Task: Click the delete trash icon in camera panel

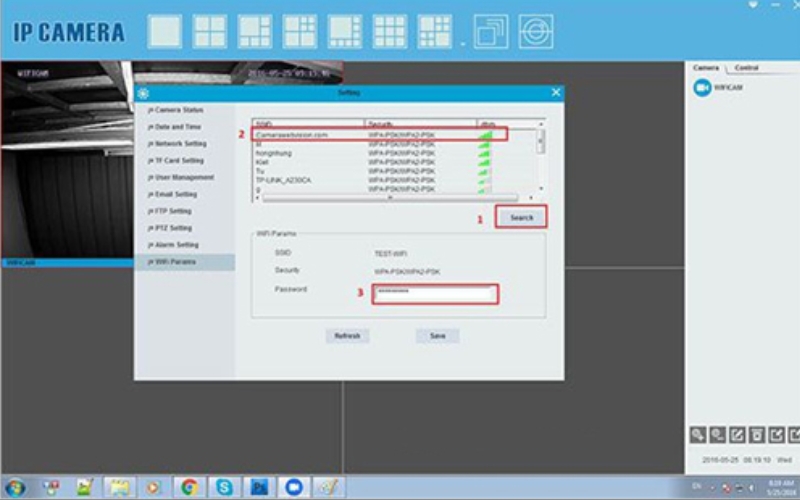Action: point(758,434)
